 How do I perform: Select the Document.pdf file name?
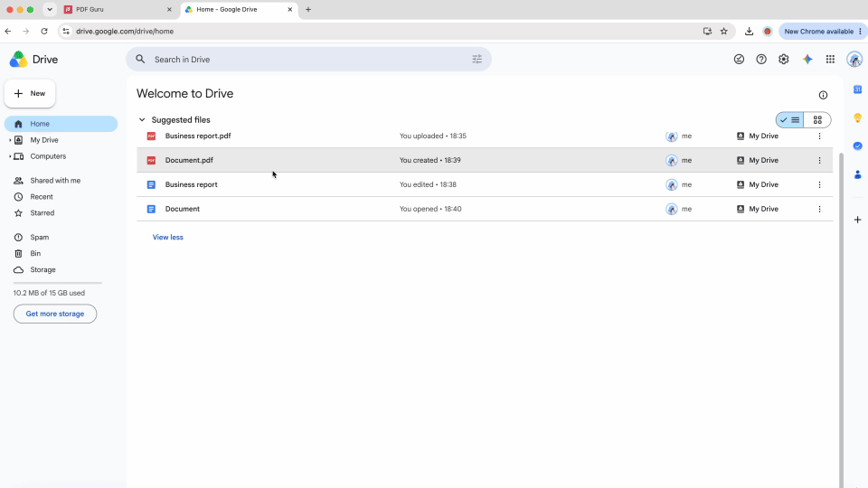[189, 161]
